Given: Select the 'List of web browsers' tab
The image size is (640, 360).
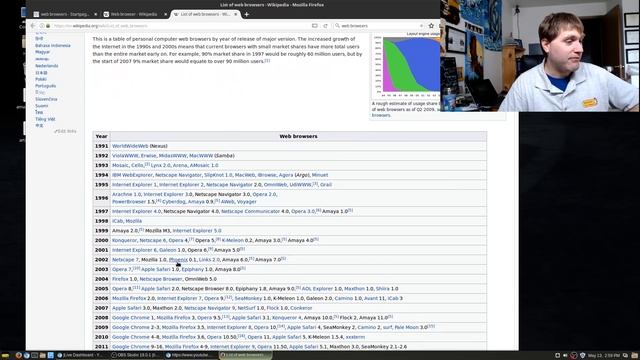Looking at the screenshot, I should tap(205, 14).
